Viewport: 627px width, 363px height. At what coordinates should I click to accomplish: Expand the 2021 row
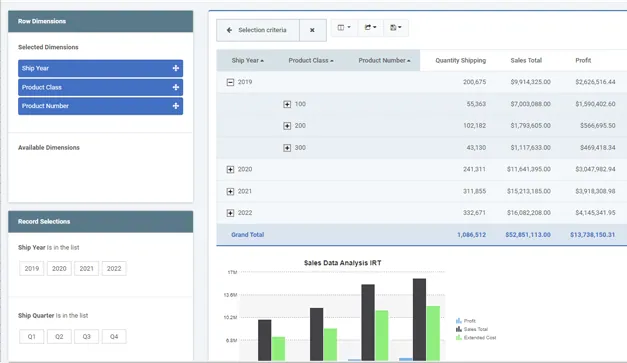[230, 191]
